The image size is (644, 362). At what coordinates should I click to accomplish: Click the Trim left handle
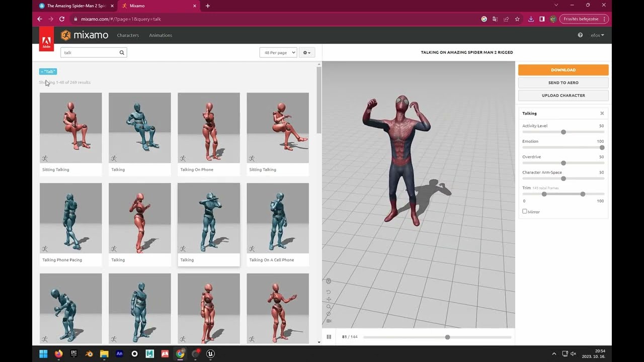[x=544, y=194]
